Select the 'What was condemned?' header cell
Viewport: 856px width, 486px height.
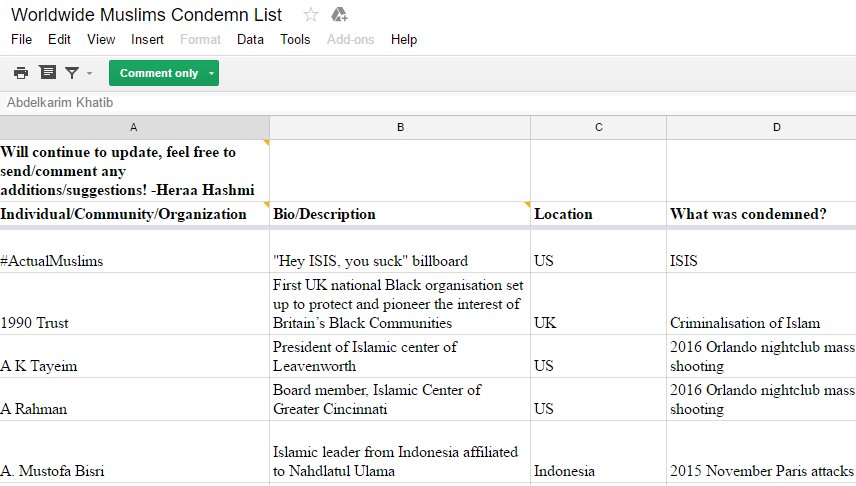[x=762, y=214]
